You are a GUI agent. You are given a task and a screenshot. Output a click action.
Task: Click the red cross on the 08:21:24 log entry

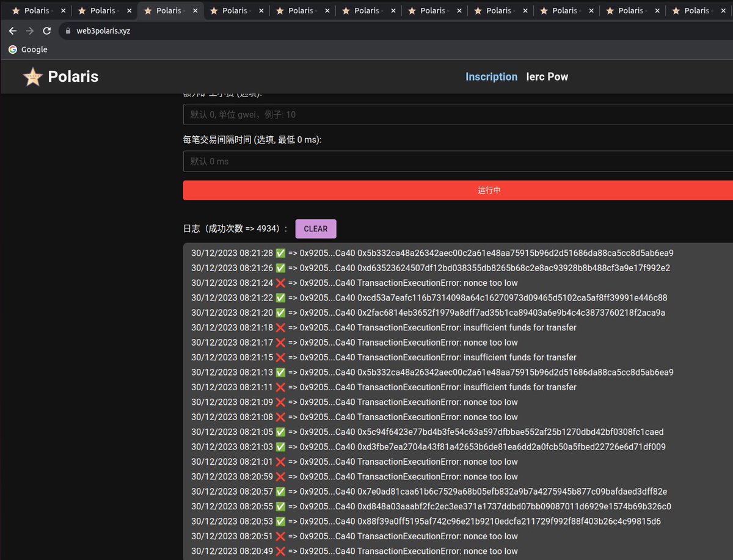pyautogui.click(x=280, y=283)
